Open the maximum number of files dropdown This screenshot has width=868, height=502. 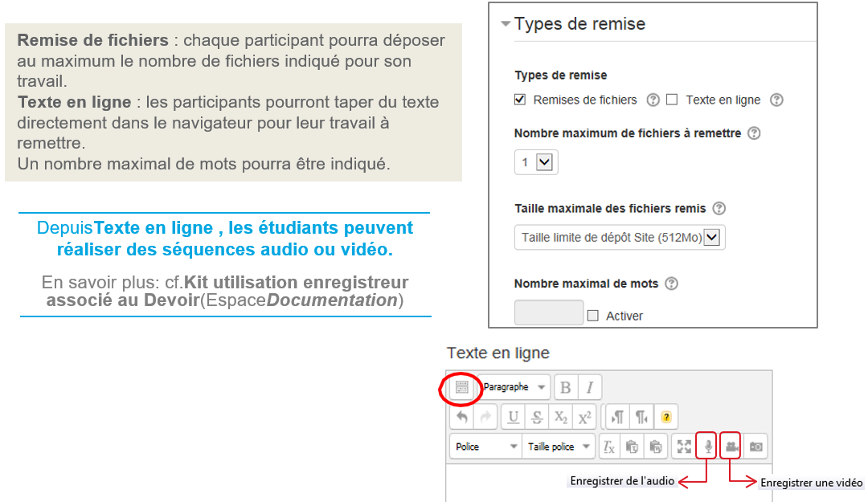536,162
